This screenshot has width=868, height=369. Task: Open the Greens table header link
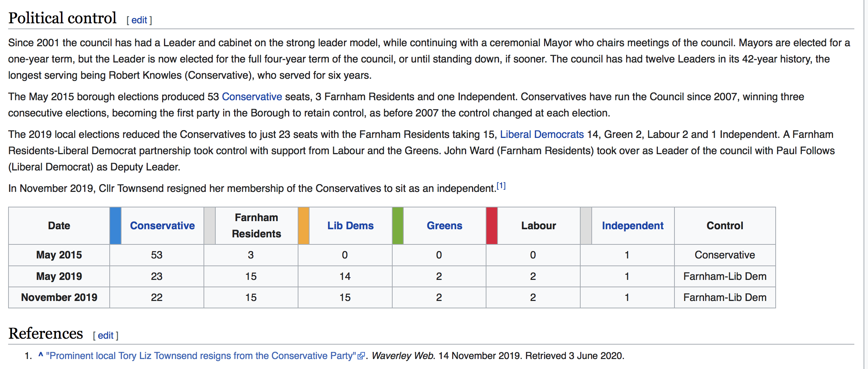click(444, 226)
